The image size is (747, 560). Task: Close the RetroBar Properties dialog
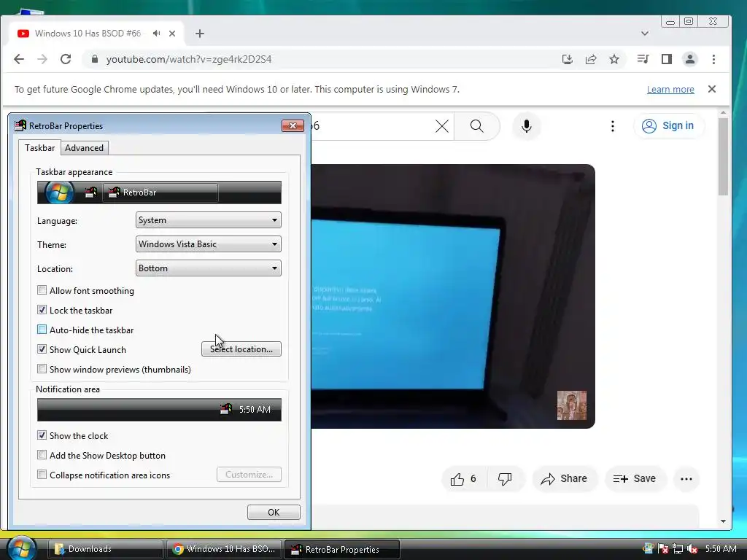click(x=293, y=125)
